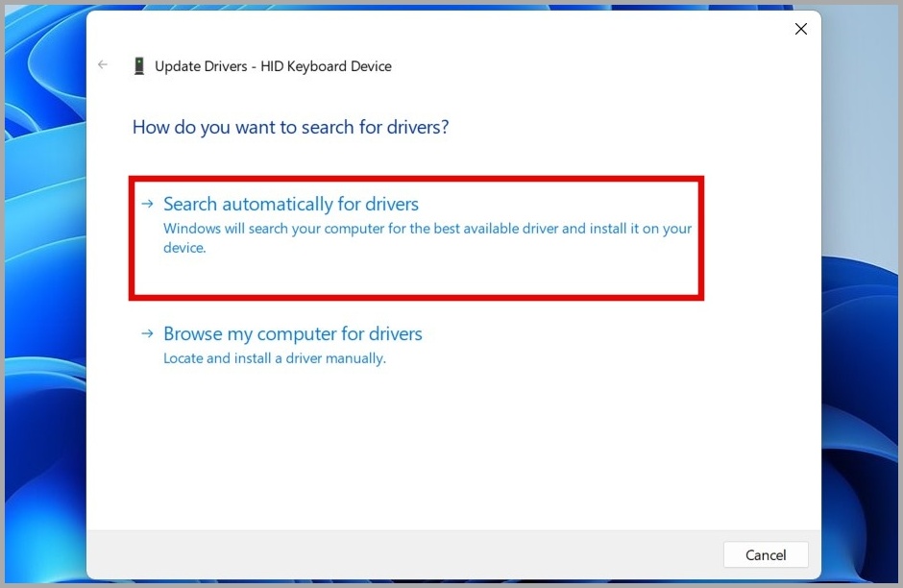Click the back arrow in the dialog header
Viewport: 903px width, 588px height.
103,65
